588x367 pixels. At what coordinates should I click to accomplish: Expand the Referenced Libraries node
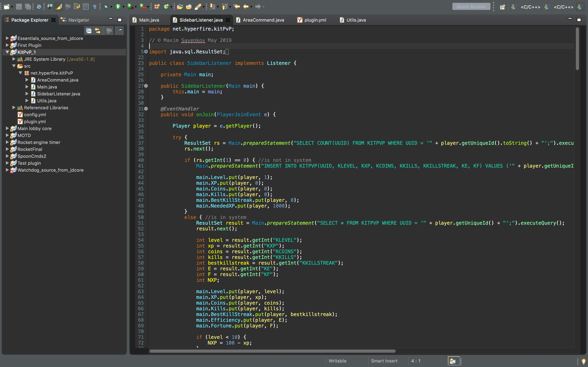tap(14, 107)
